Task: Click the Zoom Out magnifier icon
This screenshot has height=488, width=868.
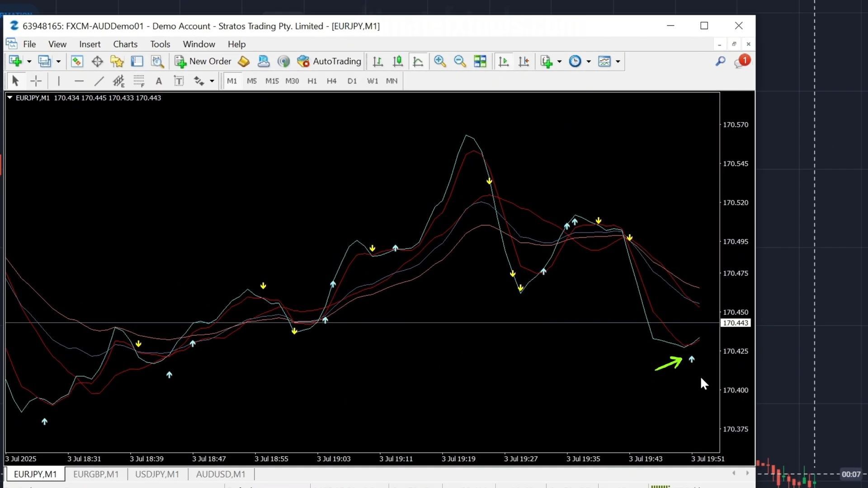Action: click(460, 61)
